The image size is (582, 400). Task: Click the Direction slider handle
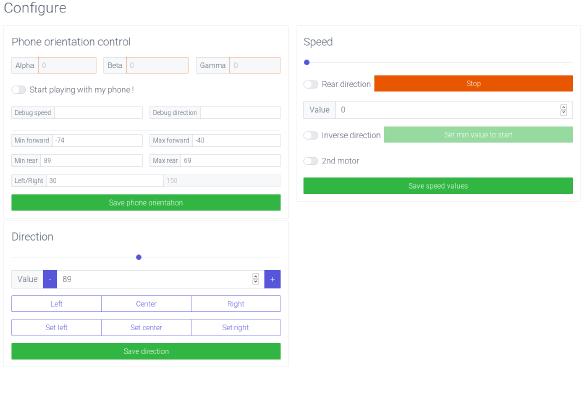tap(138, 257)
